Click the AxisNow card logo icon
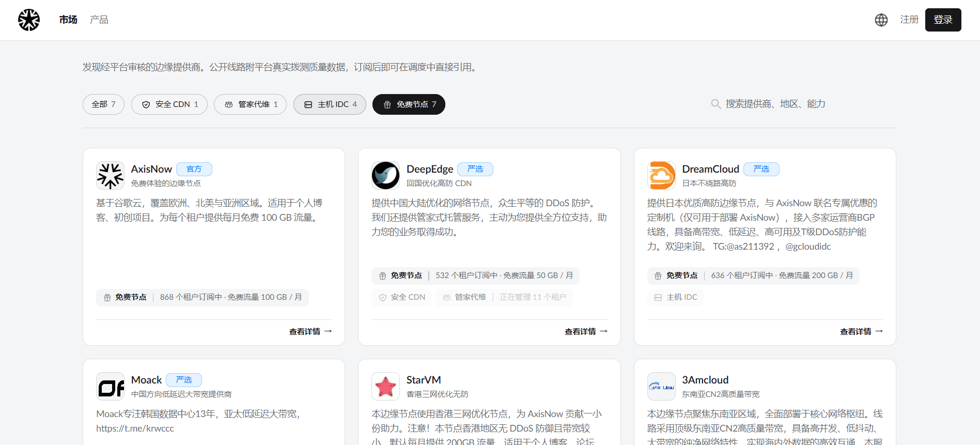This screenshot has height=445, width=980. pyautogui.click(x=111, y=176)
